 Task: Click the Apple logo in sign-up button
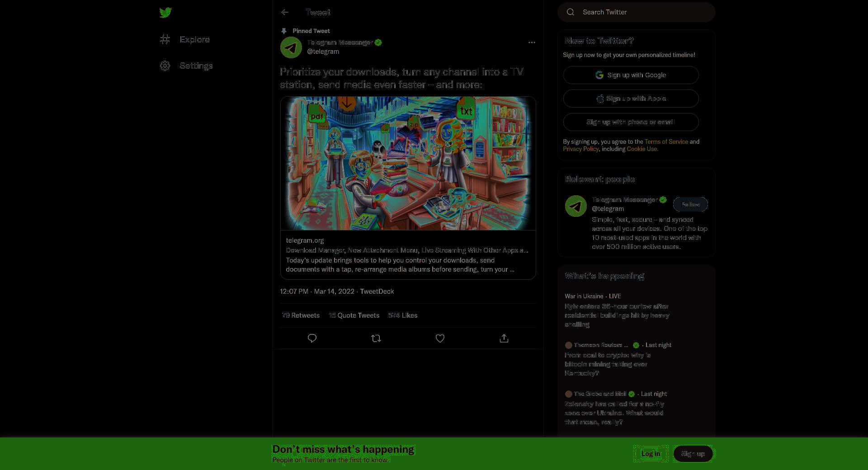pos(600,99)
